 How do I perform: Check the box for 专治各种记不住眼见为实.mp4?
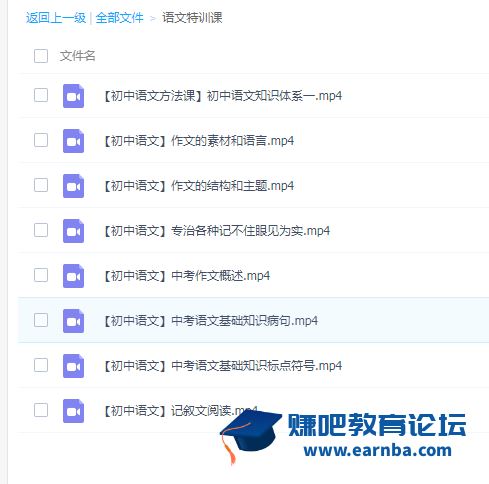(x=41, y=230)
